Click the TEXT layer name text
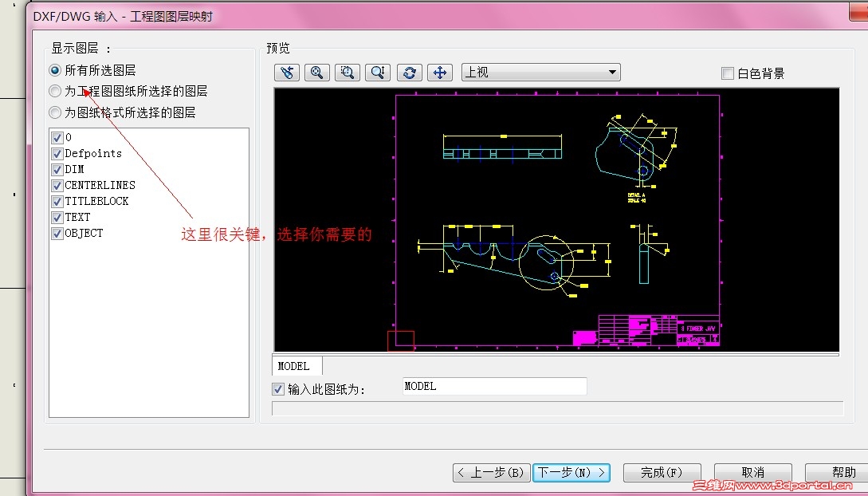The width and height of the screenshot is (868, 496). click(x=77, y=217)
